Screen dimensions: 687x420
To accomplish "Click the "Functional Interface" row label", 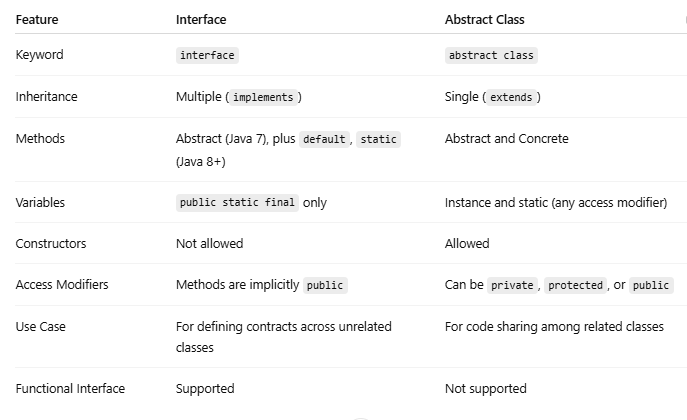I will pos(70,388).
